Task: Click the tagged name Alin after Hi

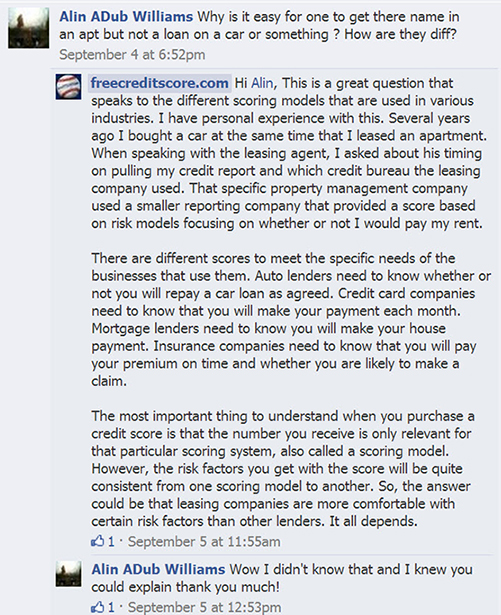Action: point(262,83)
